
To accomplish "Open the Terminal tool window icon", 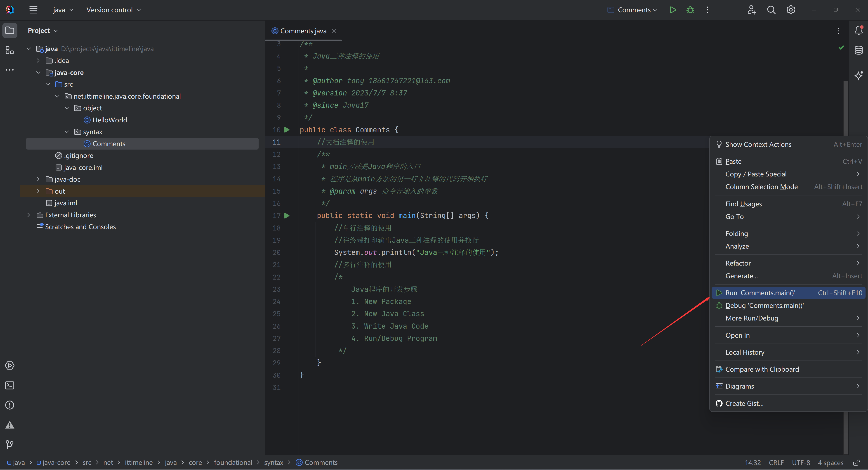I will tap(10, 385).
